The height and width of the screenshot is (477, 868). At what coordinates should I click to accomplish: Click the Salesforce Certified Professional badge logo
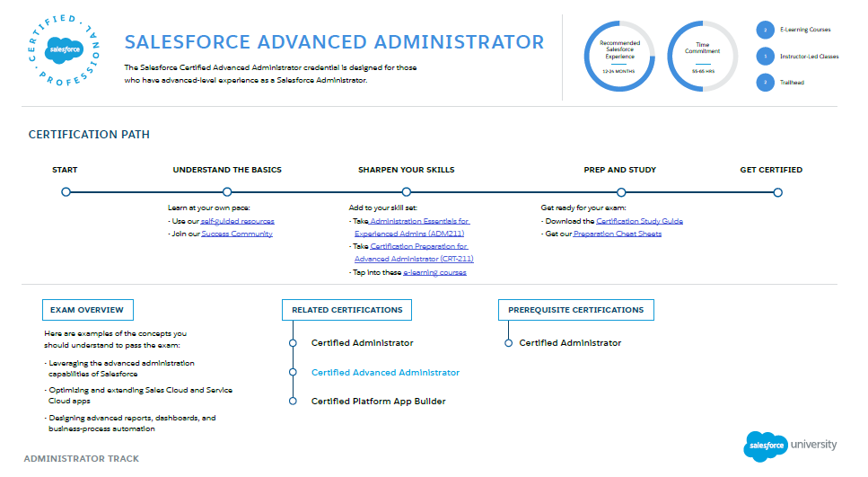[65, 50]
